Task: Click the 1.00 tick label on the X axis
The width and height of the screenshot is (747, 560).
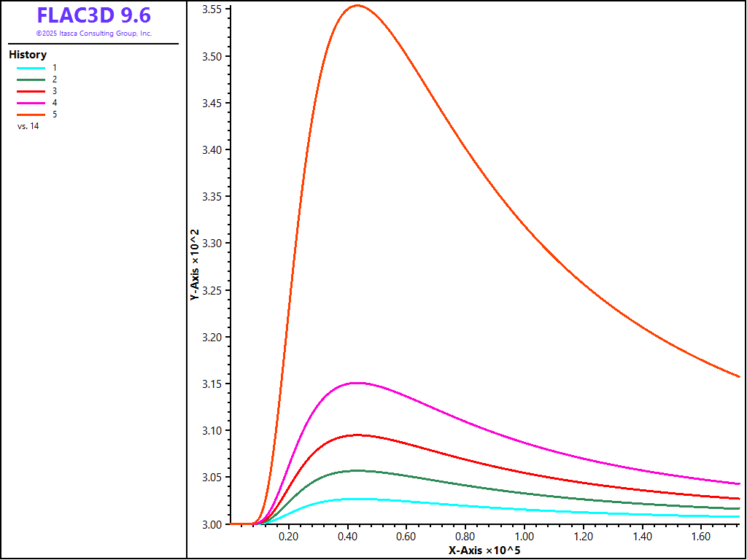Action: (525, 536)
